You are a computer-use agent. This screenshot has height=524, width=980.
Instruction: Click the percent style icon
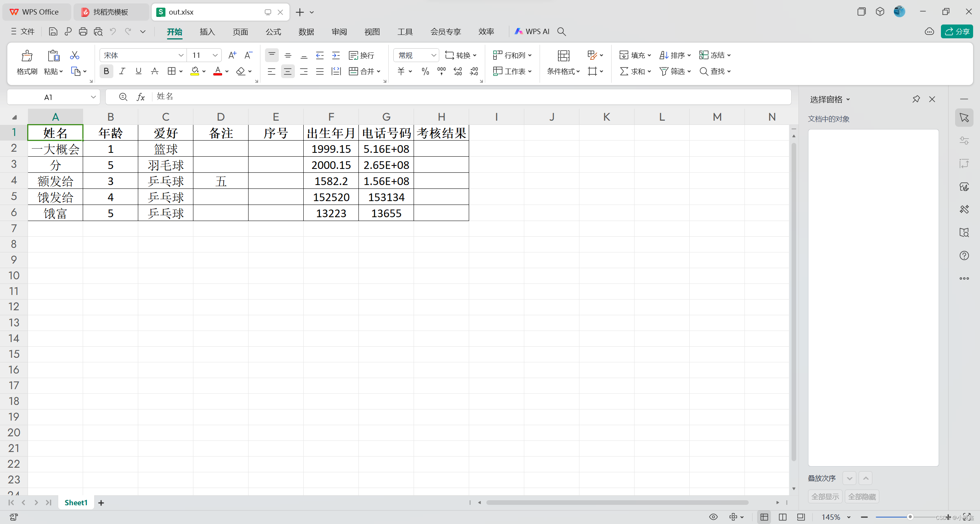pos(425,71)
